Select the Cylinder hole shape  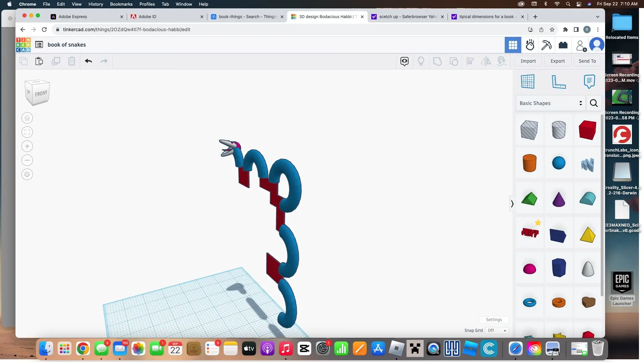point(559,130)
